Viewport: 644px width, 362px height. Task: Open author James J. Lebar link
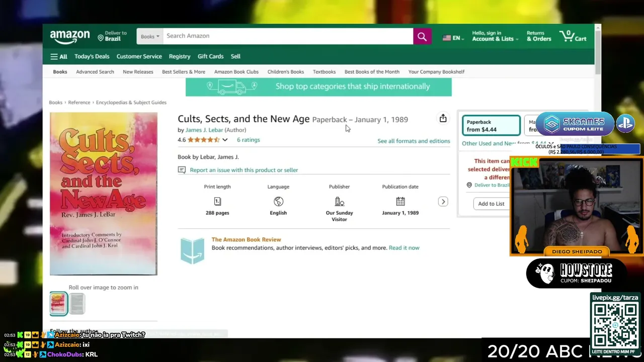pos(204,130)
